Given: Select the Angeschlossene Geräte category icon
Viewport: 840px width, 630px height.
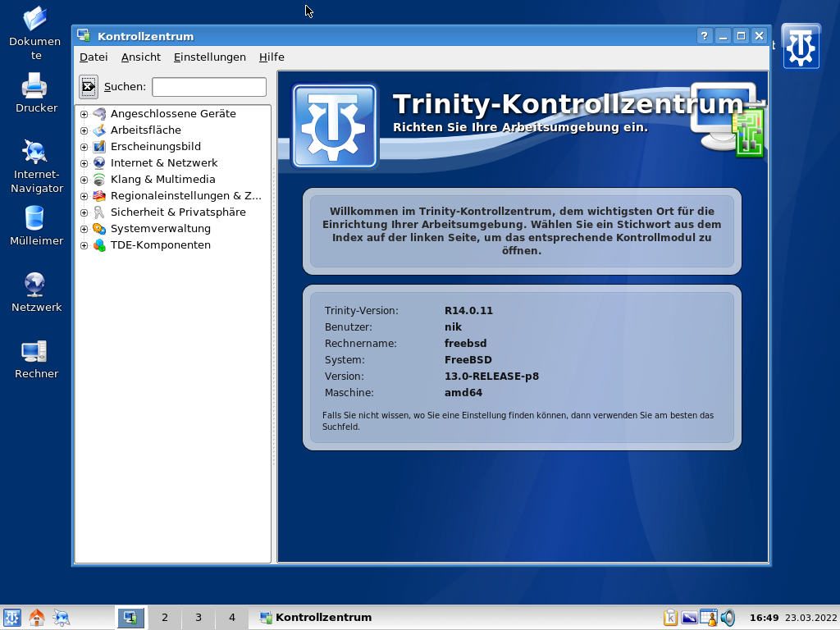Looking at the screenshot, I should point(99,113).
